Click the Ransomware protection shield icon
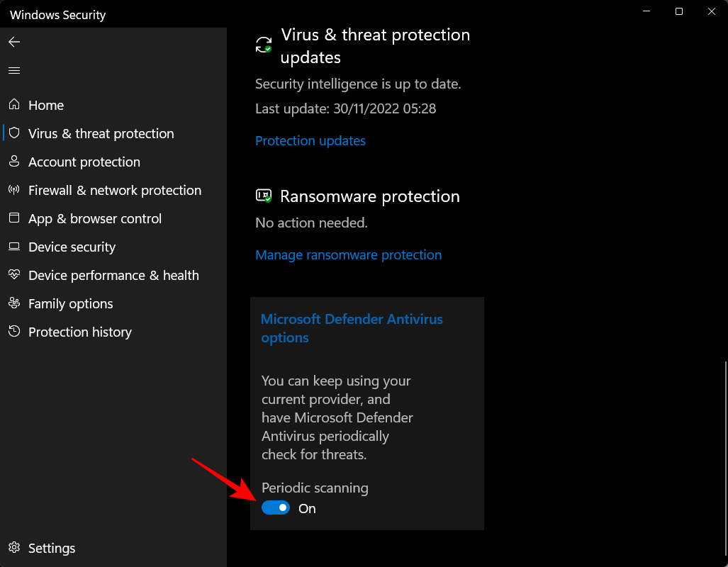This screenshot has width=728, height=567. [x=263, y=196]
